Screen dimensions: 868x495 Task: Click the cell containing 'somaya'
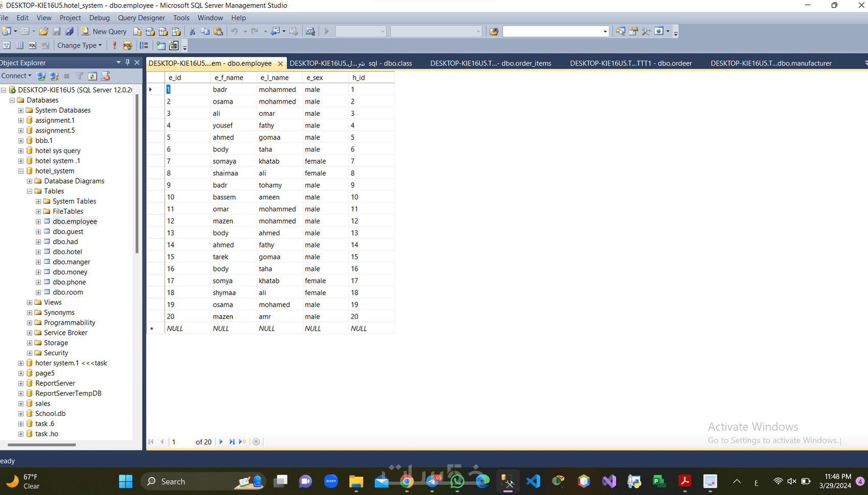click(x=234, y=161)
